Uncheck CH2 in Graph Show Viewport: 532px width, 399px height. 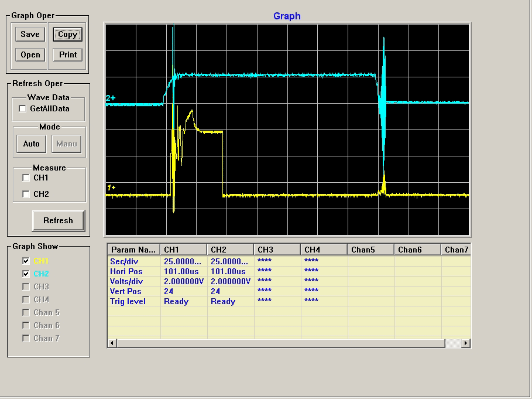pos(26,274)
